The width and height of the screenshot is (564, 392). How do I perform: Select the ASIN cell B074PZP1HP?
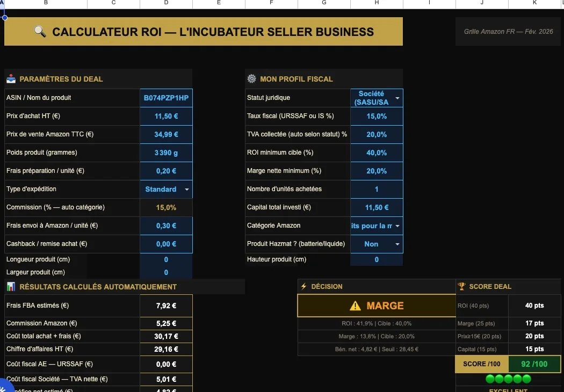166,98
